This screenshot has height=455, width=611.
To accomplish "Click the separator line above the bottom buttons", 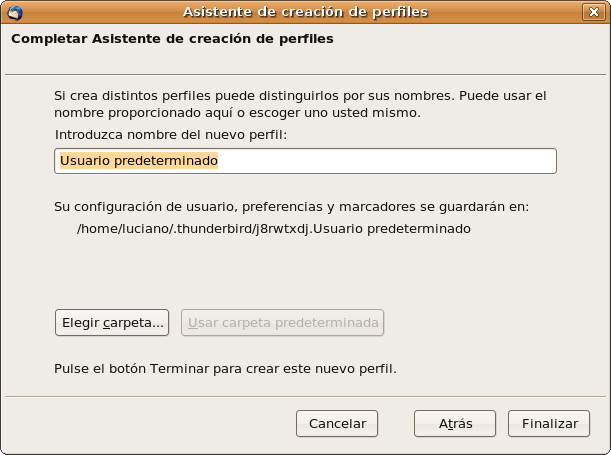I will click(x=305, y=395).
